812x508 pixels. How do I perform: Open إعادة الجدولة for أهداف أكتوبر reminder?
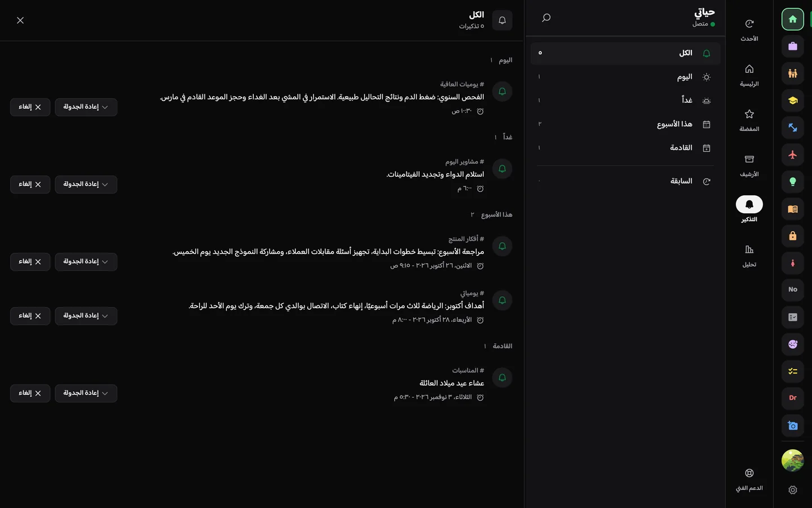click(x=86, y=316)
